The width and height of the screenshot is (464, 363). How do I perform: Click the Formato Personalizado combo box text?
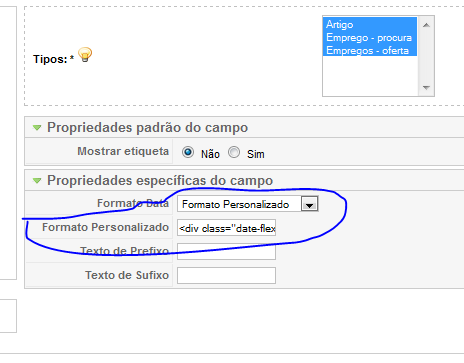pyautogui.click(x=235, y=204)
